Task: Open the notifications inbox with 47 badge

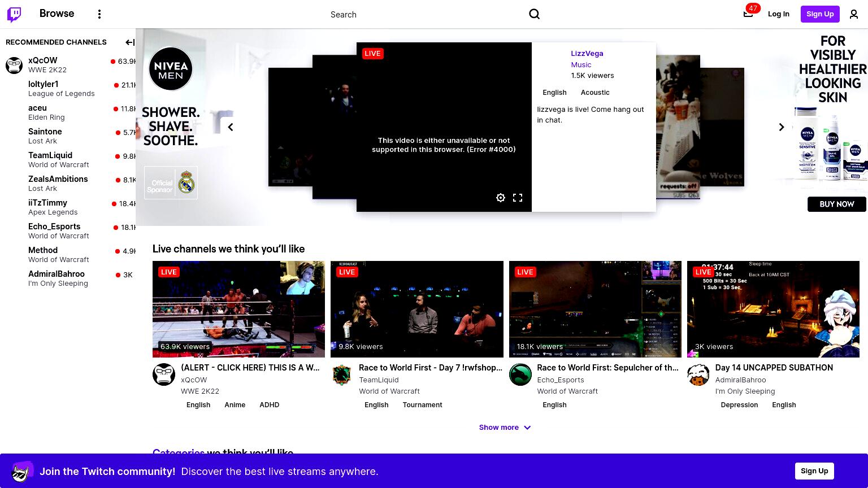Action: click(748, 14)
